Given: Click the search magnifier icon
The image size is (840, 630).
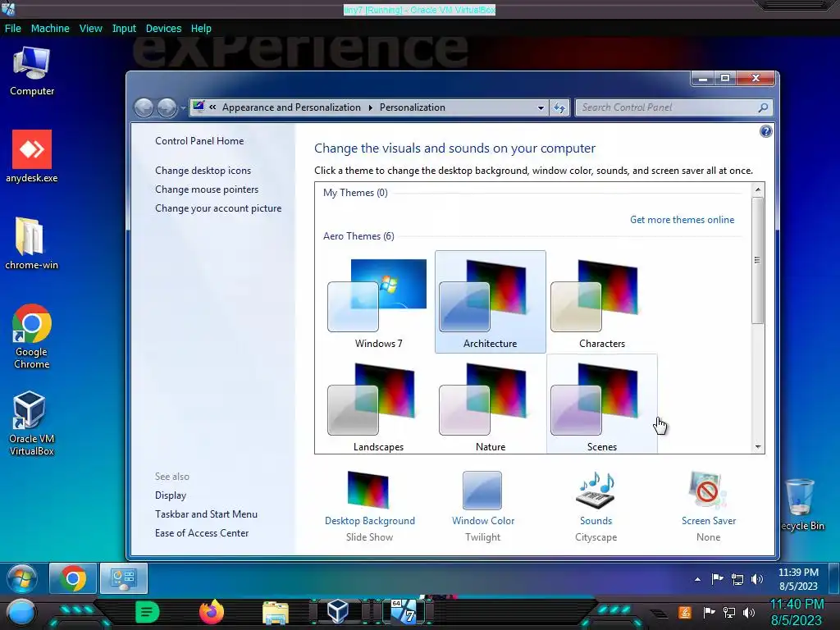Looking at the screenshot, I should 763,107.
